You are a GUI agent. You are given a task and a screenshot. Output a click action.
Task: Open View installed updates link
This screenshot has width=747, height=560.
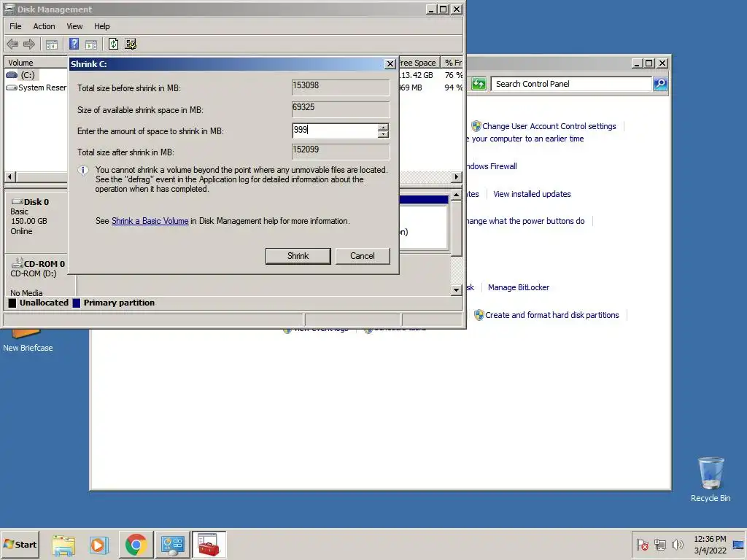pyautogui.click(x=532, y=194)
